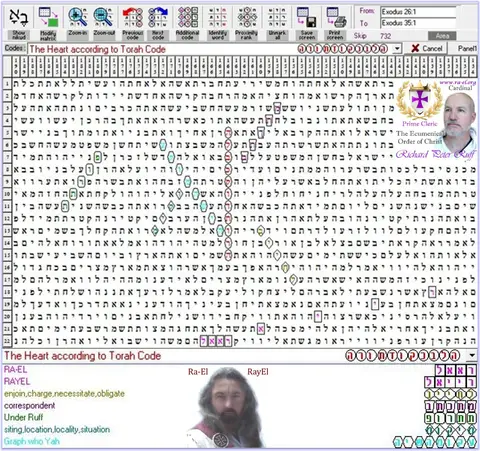The width and height of the screenshot is (480, 451).
Task: Edit the From field showing Exodus 26:1
Action: coord(418,12)
